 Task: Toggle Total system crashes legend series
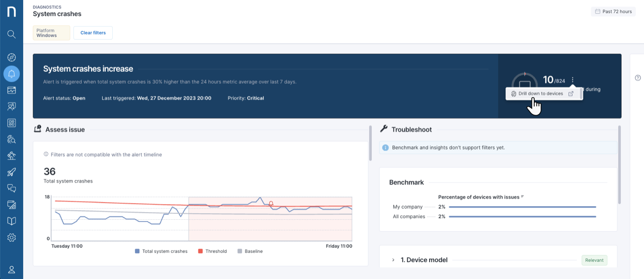pos(161,251)
